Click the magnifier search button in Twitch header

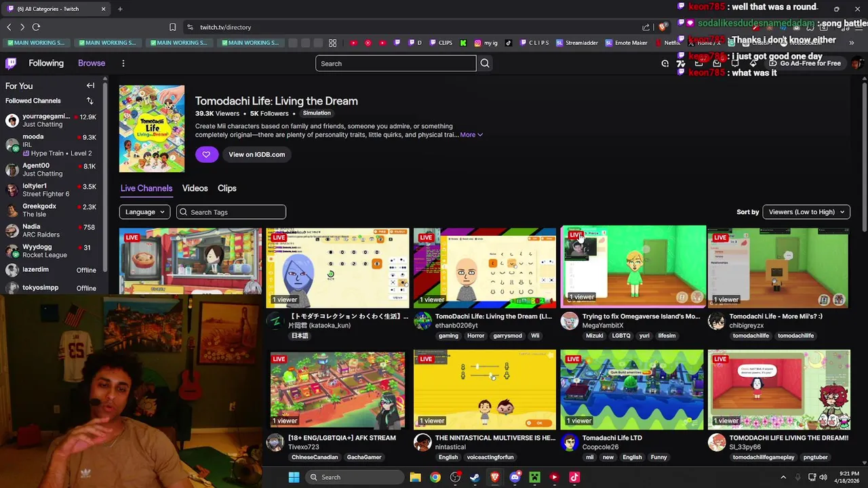(x=485, y=63)
